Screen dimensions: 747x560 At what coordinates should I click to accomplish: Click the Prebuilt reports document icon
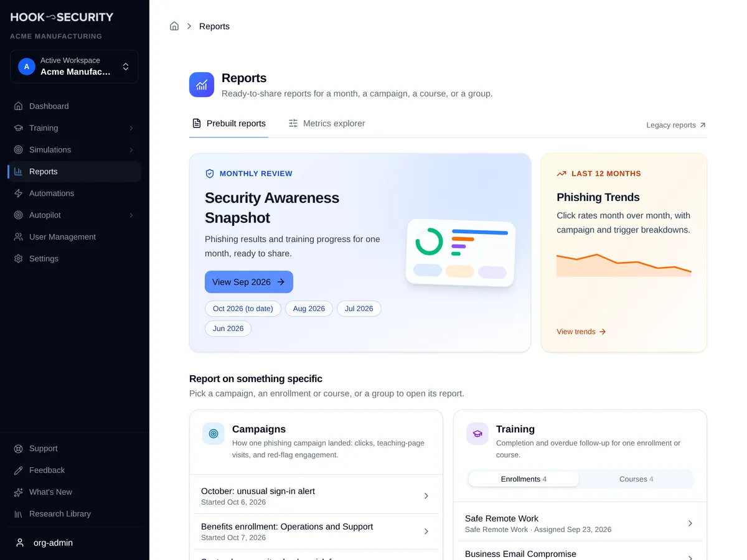(x=197, y=124)
